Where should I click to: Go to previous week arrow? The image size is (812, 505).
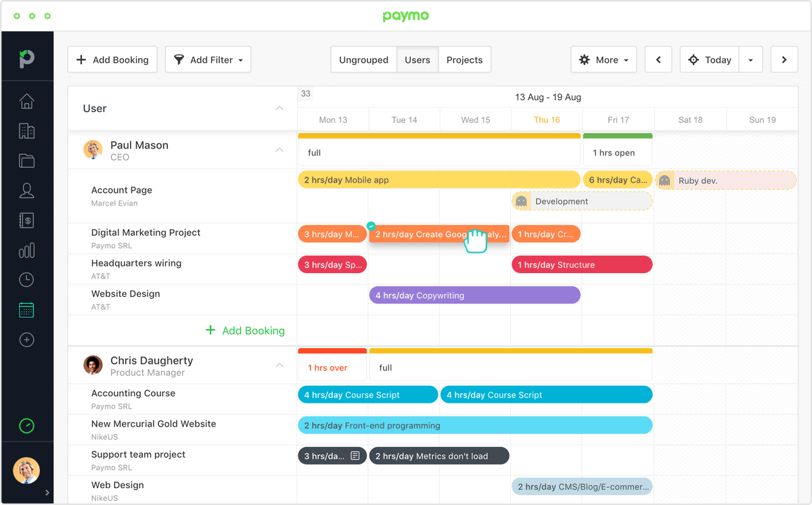point(658,59)
